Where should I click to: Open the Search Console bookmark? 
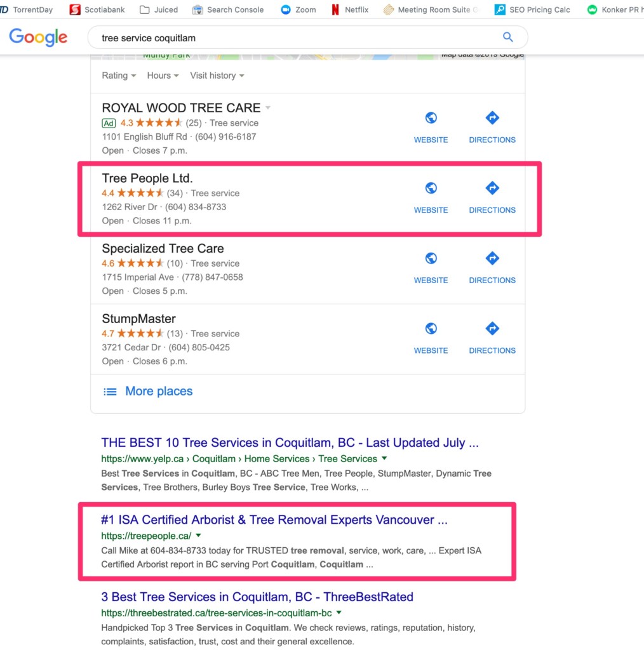click(x=227, y=10)
